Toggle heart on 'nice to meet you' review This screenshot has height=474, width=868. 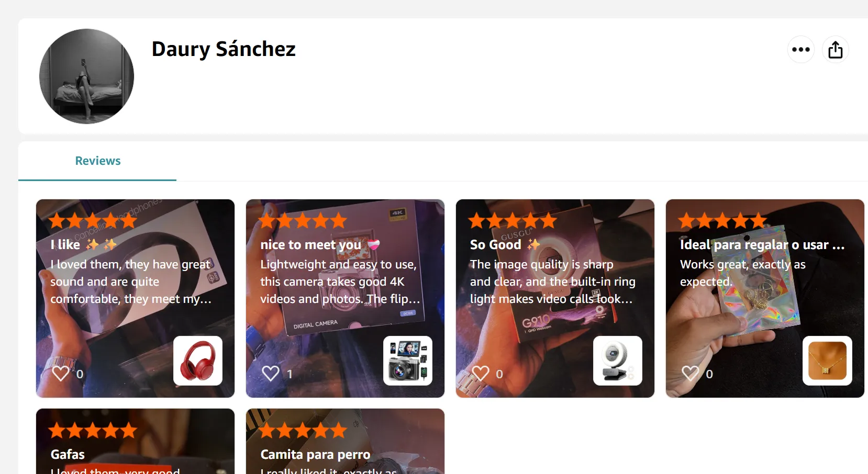270,373
